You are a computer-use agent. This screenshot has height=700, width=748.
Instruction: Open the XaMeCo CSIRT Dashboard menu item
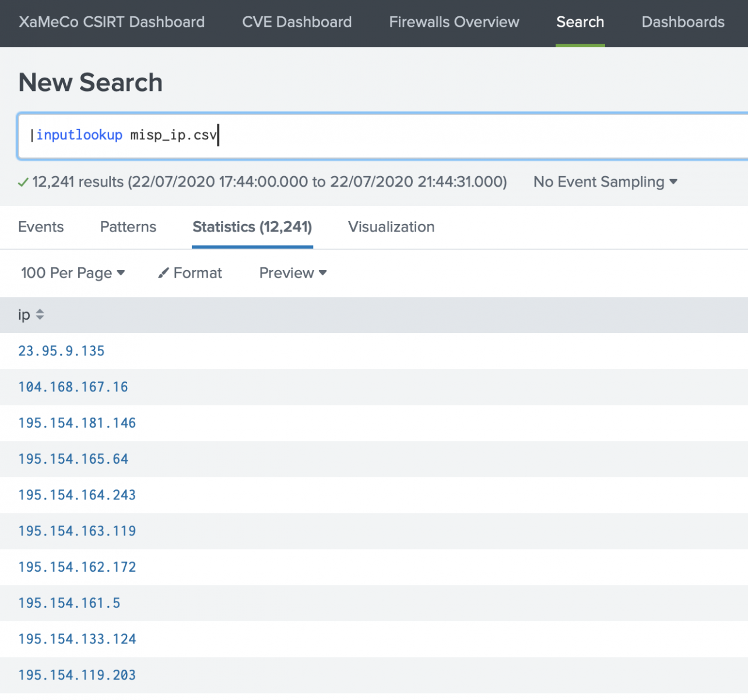click(112, 22)
